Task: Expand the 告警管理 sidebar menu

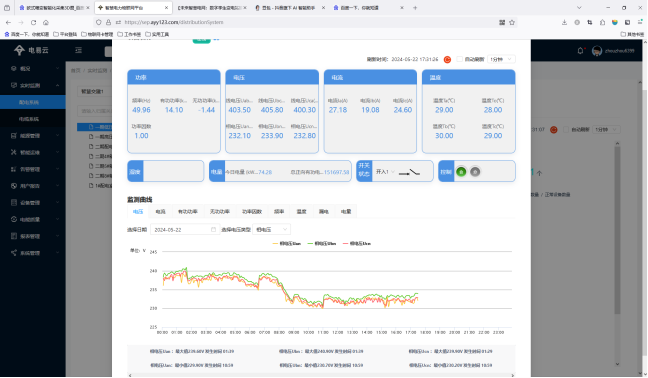Action: 33,169
